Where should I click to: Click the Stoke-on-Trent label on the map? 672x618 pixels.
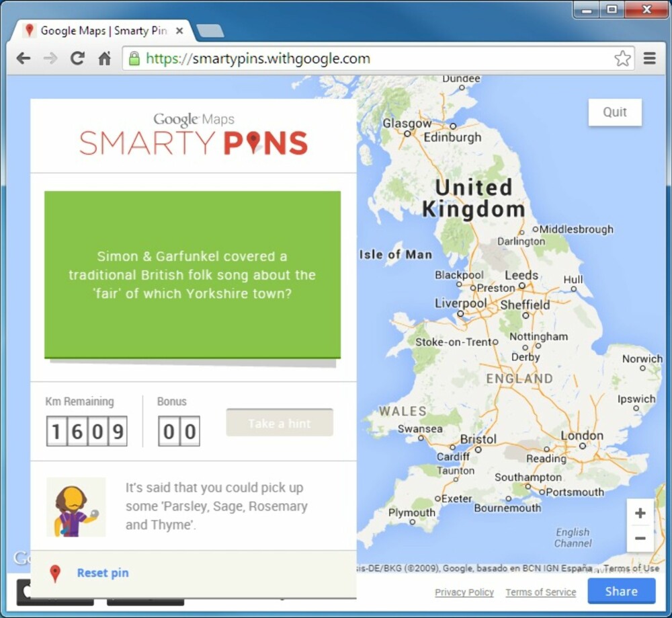(x=454, y=342)
